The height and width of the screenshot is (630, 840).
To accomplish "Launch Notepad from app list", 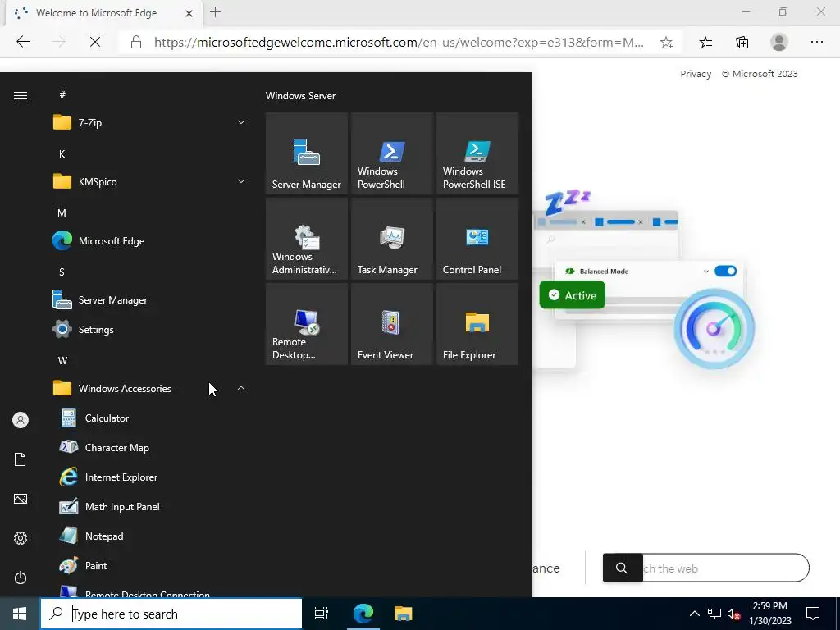I will tap(150, 536).
